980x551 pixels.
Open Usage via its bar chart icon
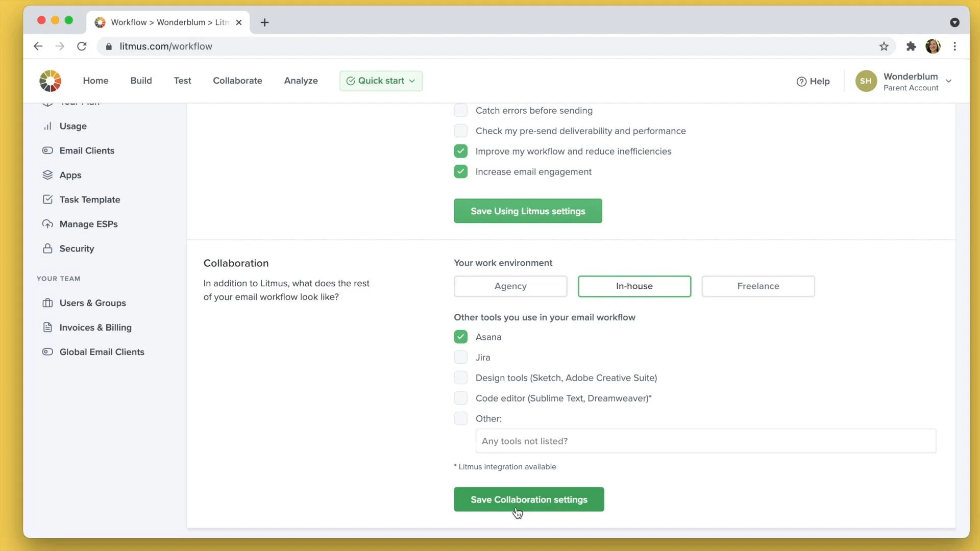[47, 126]
